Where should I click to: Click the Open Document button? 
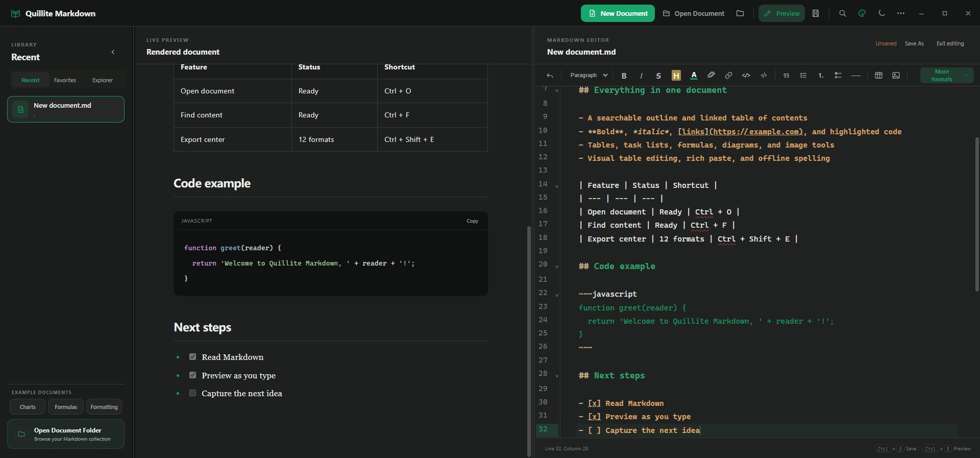(x=694, y=13)
